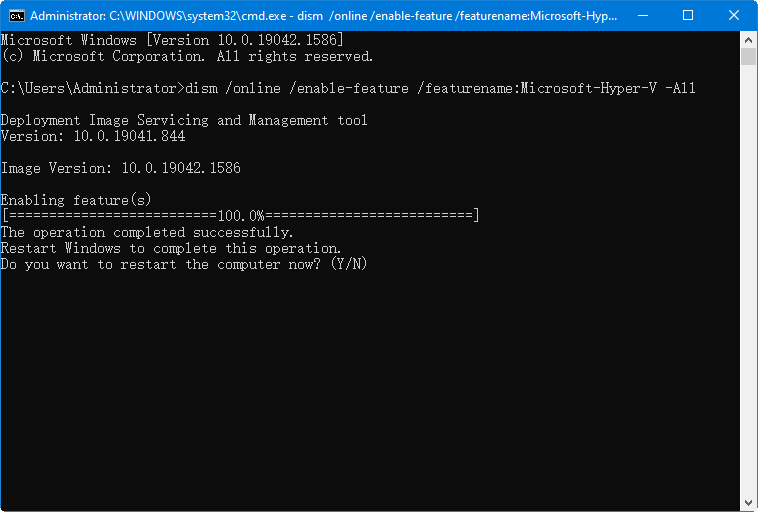
Task: Click 'The operation completed successfully.' line
Action: pos(147,232)
